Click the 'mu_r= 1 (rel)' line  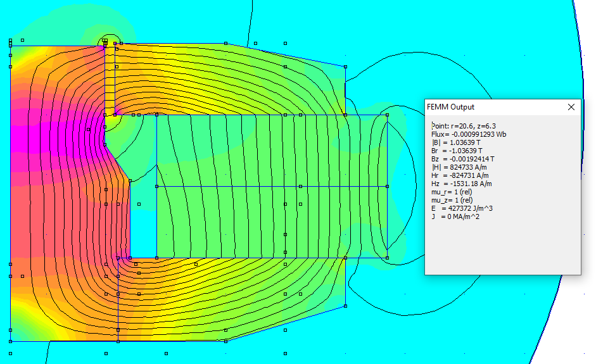pos(452,192)
